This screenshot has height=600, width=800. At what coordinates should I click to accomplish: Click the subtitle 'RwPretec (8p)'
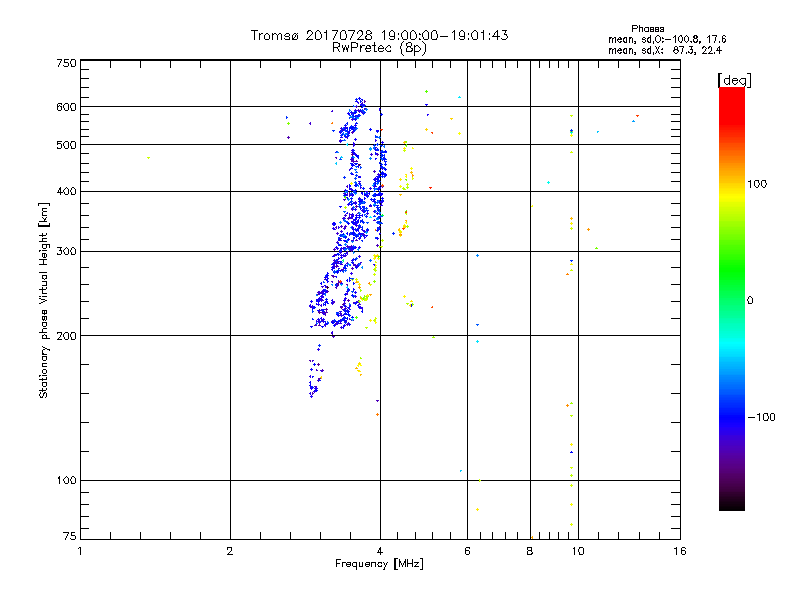(x=379, y=48)
